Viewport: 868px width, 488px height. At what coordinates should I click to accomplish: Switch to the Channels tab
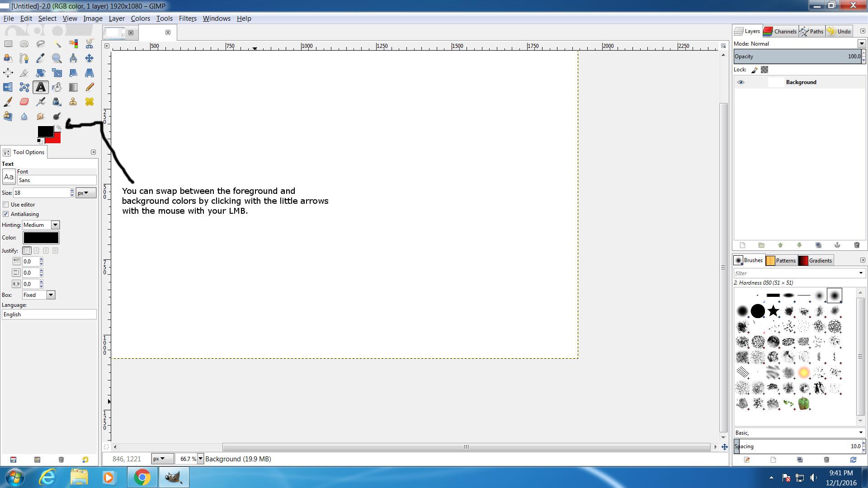[780, 31]
